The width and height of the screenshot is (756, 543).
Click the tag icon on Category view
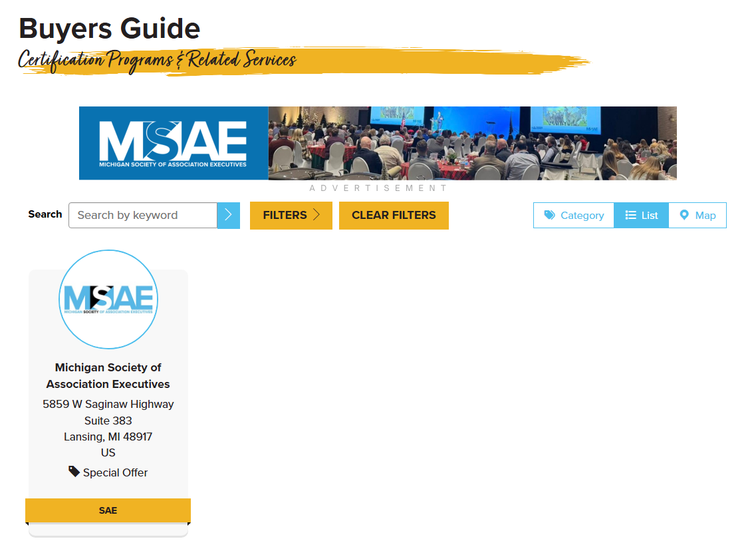549,215
